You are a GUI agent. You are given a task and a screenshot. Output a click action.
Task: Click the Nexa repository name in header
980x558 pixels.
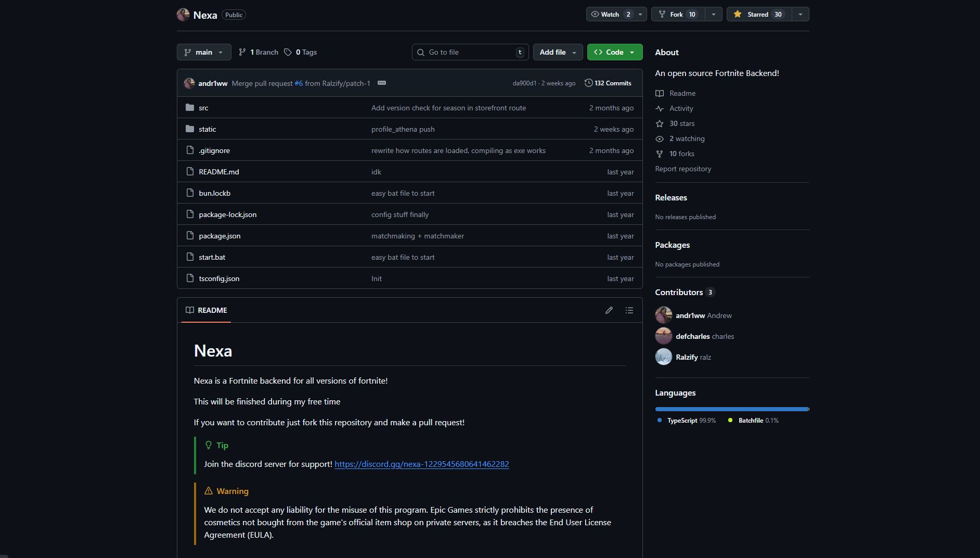click(205, 15)
